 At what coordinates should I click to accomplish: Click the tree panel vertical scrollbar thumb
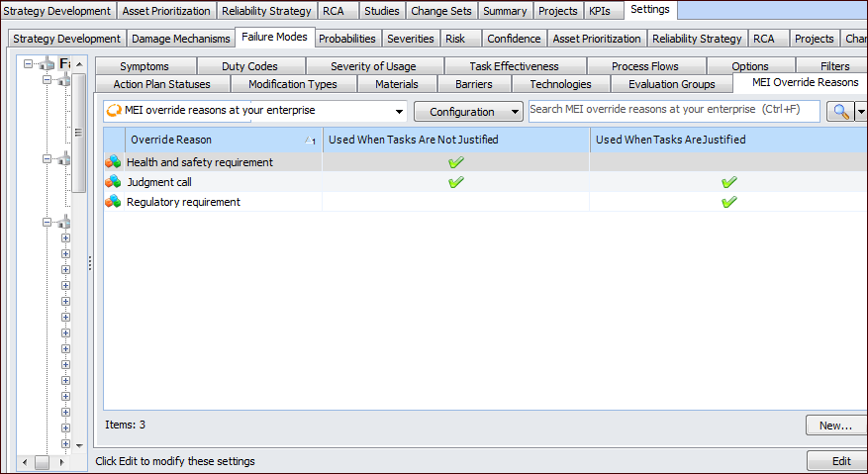78,133
